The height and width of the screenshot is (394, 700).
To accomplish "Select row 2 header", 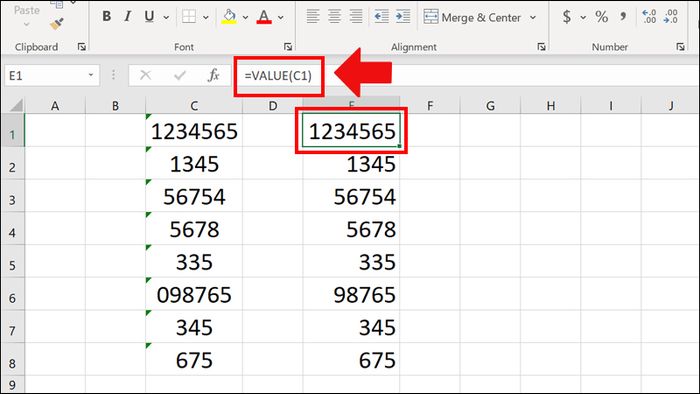I will pos(13,163).
